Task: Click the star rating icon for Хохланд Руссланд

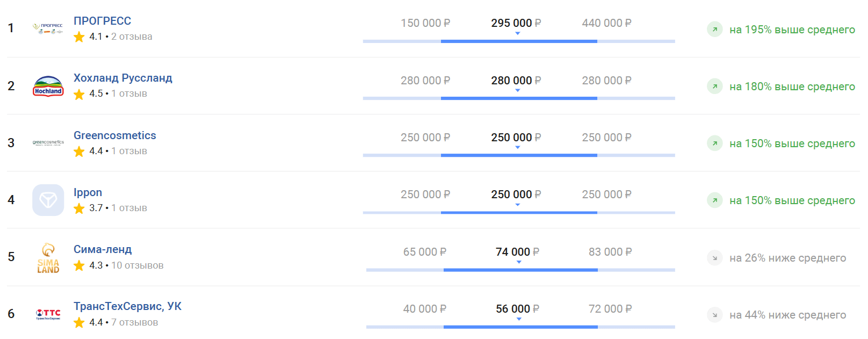Action: click(x=79, y=94)
